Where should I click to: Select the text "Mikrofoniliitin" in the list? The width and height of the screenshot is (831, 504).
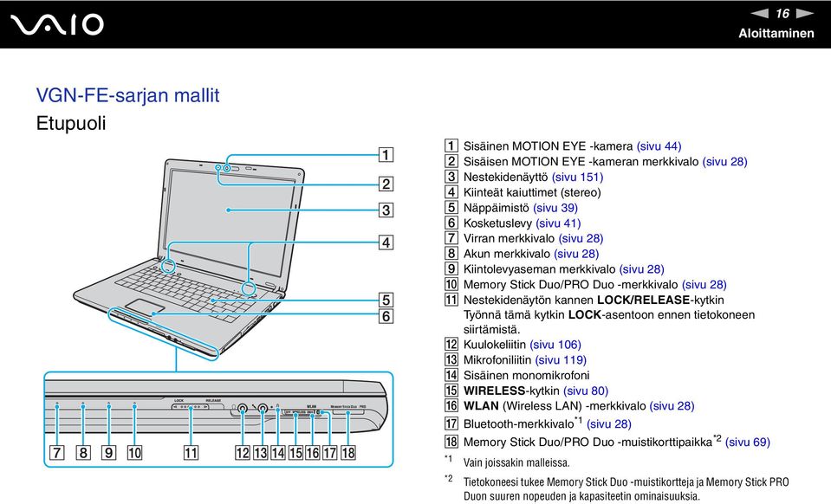[x=497, y=360]
